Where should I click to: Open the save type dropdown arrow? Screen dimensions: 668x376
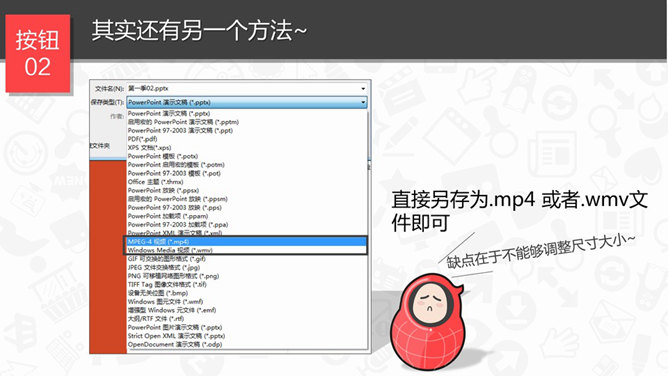363,102
